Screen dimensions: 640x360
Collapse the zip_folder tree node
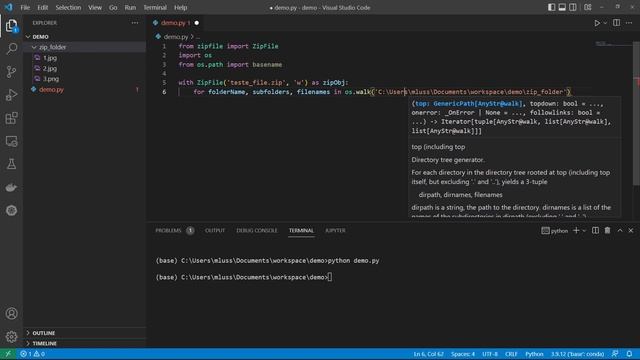click(x=34, y=47)
